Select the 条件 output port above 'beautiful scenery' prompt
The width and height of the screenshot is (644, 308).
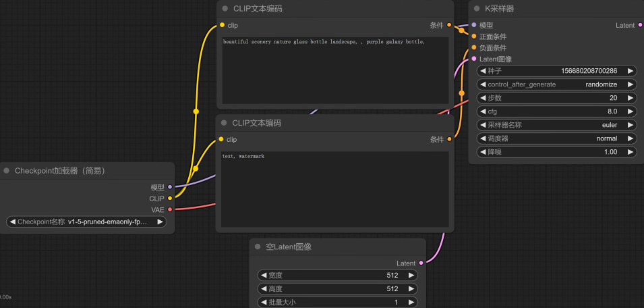coord(449,25)
